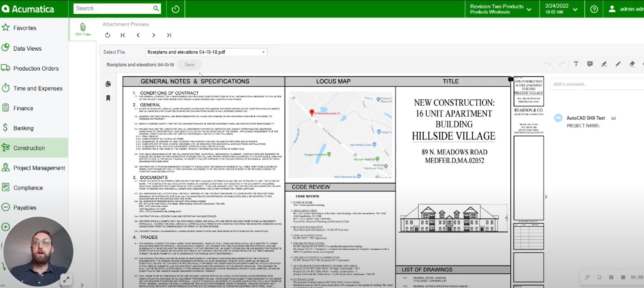644x288 pixels.
Task: Open the help question mark menu
Action: click(x=594, y=9)
